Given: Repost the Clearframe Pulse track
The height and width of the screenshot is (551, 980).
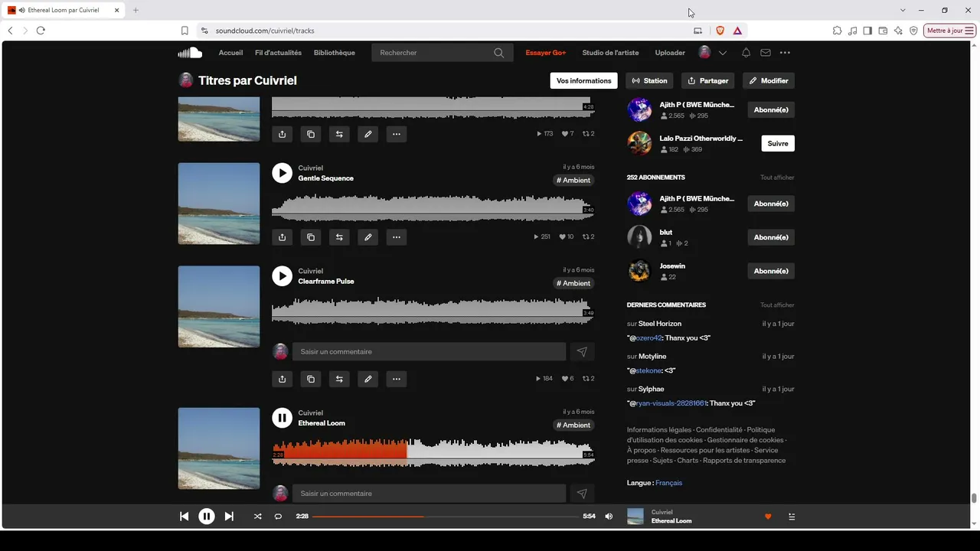Looking at the screenshot, I should point(339,379).
